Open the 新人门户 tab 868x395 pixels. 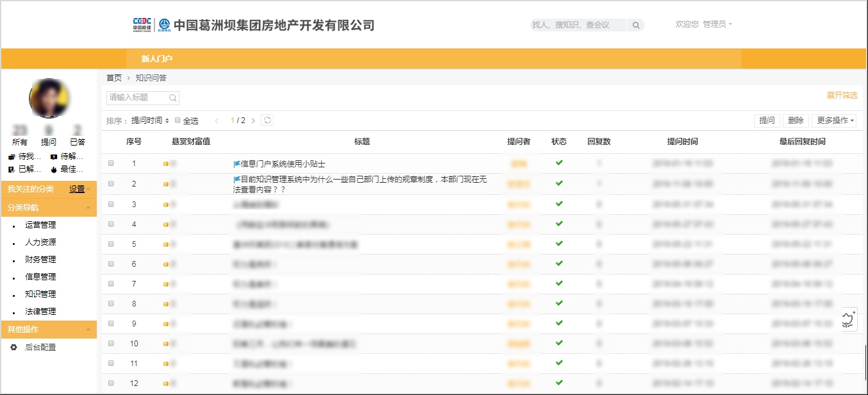[x=157, y=59]
